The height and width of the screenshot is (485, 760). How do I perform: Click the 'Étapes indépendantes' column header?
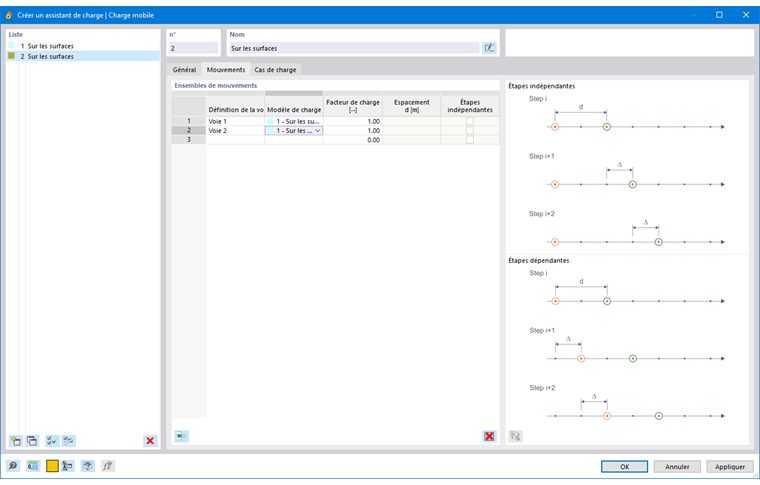(470, 106)
